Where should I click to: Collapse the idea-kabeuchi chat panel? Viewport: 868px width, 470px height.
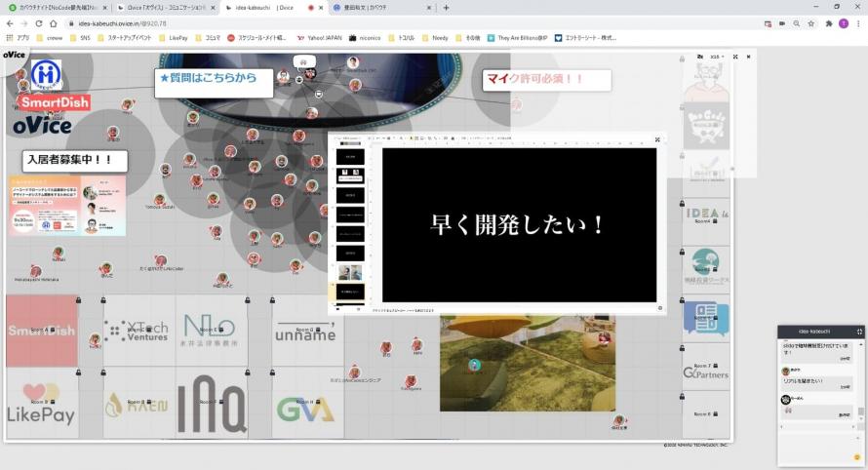pos(859,332)
